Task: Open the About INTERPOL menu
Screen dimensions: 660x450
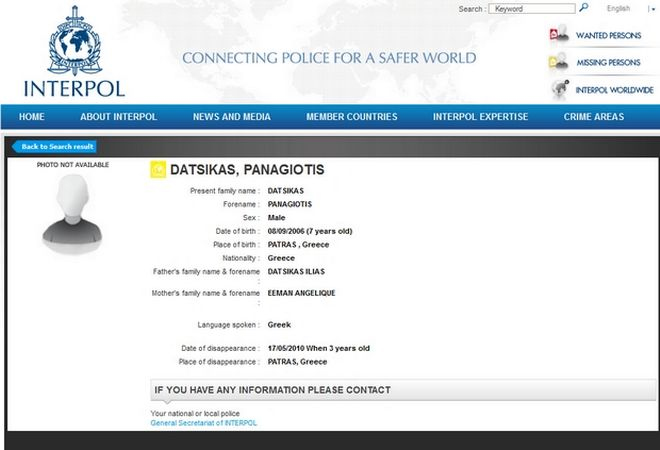Action: [x=119, y=117]
